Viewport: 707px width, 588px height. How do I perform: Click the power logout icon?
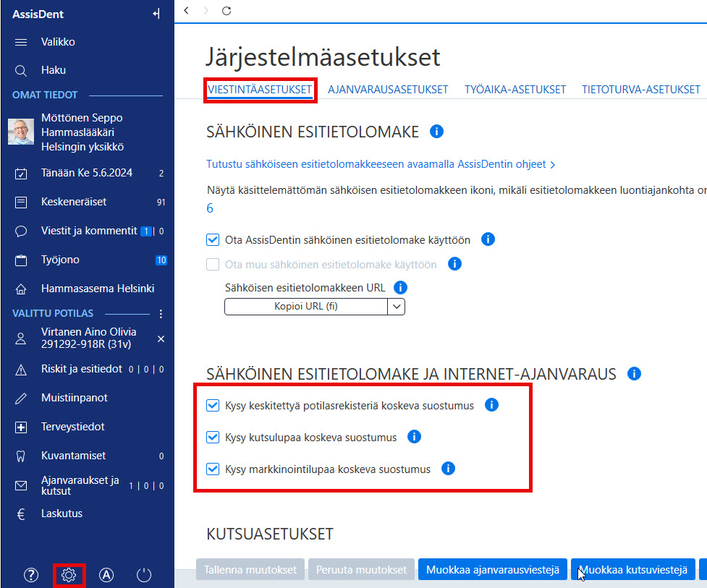(x=144, y=575)
